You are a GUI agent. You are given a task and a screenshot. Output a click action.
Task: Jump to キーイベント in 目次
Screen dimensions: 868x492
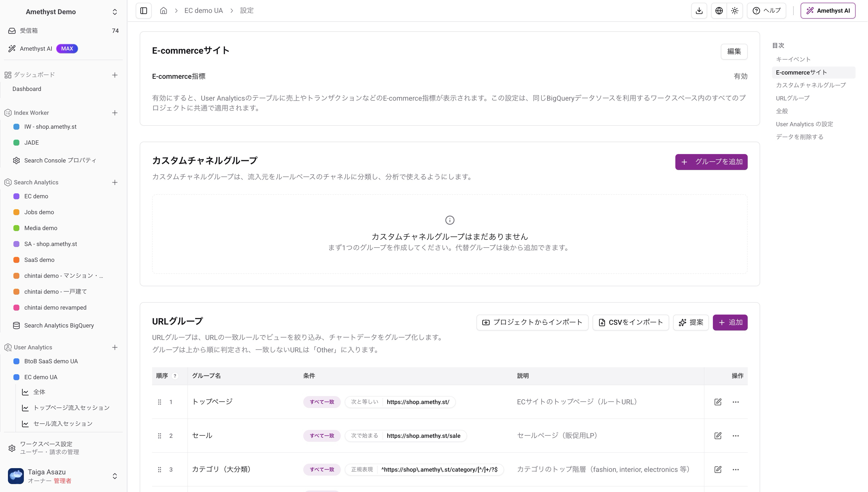tap(793, 59)
